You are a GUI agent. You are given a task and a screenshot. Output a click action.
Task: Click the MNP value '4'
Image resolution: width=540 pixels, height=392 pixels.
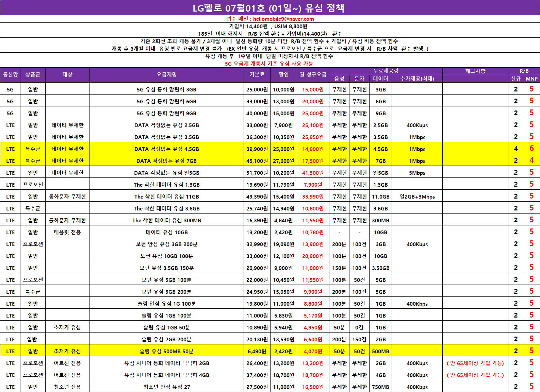[531, 160]
